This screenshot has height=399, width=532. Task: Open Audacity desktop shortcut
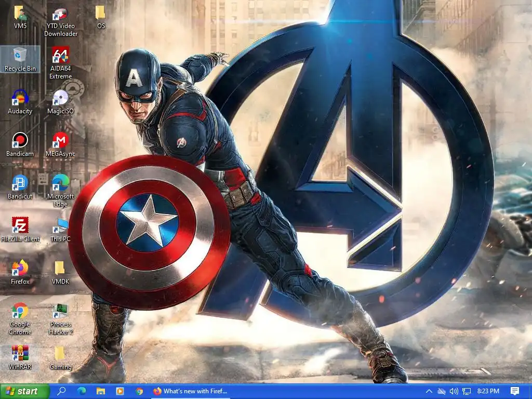[20, 102]
